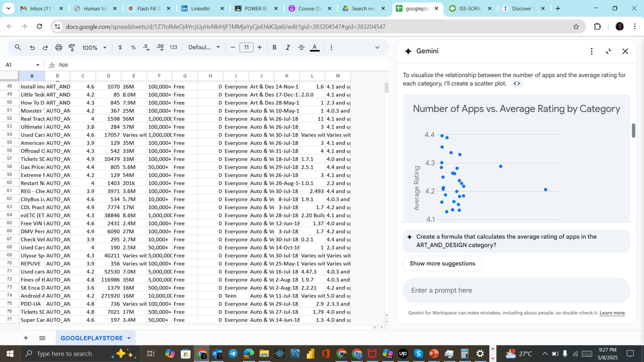This screenshot has width=644, height=362.
Task: Click the search menus magnifier icon
Action: (x=19, y=48)
